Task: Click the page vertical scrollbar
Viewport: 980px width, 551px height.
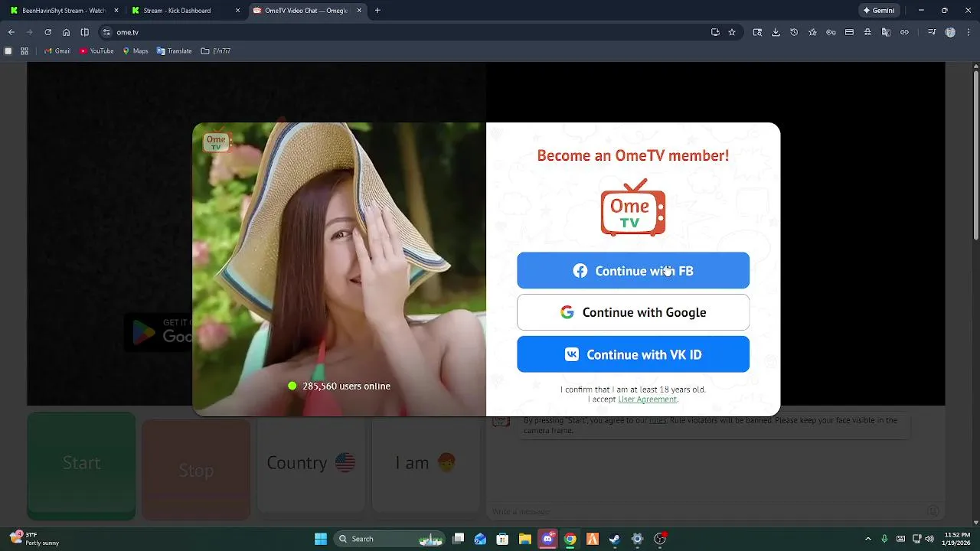Action: point(975,157)
